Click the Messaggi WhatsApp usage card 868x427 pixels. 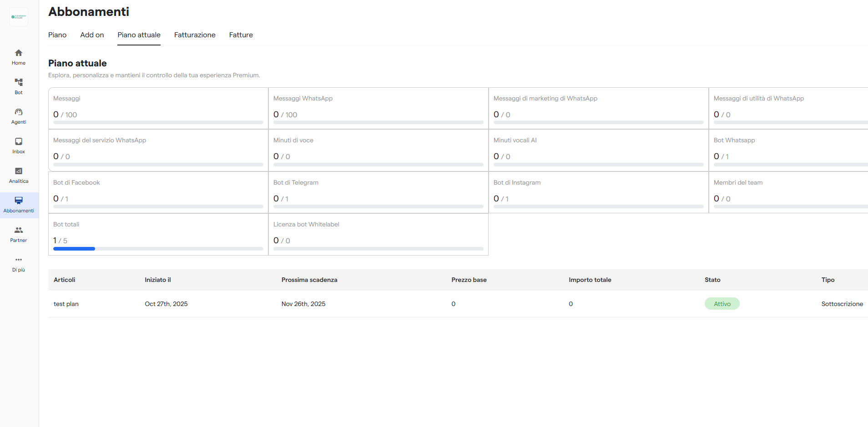(378, 108)
